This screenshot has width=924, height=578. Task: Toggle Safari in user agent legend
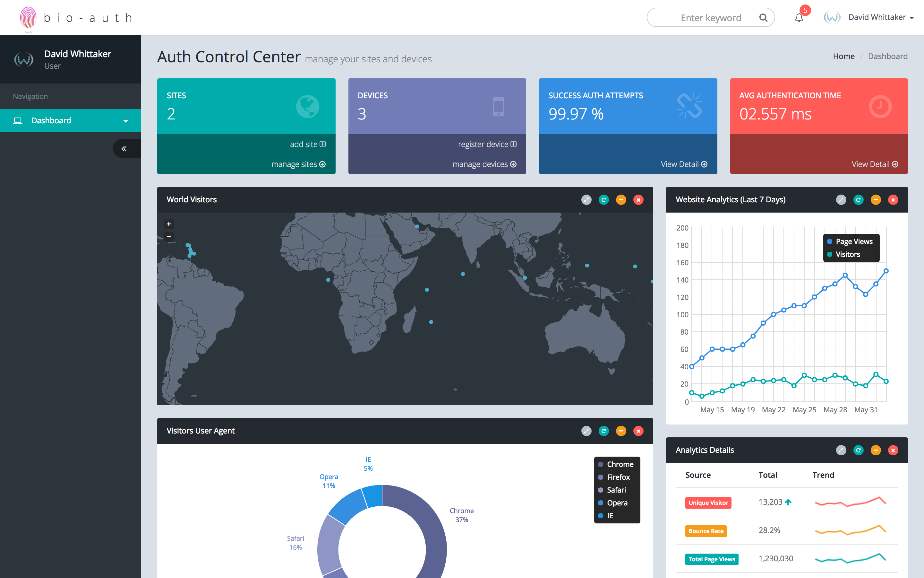pos(612,490)
